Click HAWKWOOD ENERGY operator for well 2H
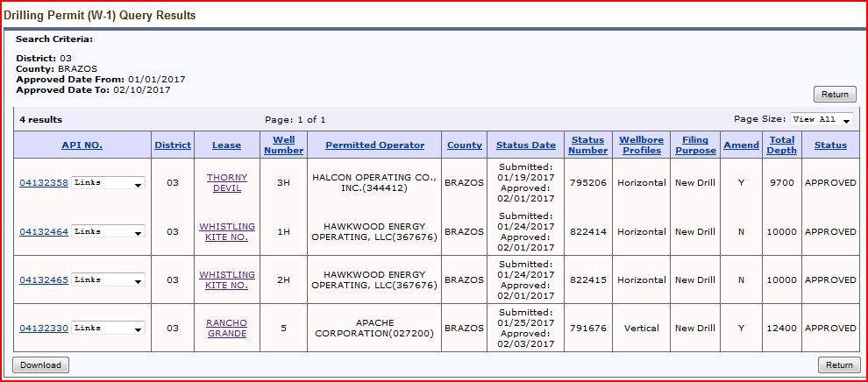Image resolution: width=868 pixels, height=382 pixels. [374, 279]
